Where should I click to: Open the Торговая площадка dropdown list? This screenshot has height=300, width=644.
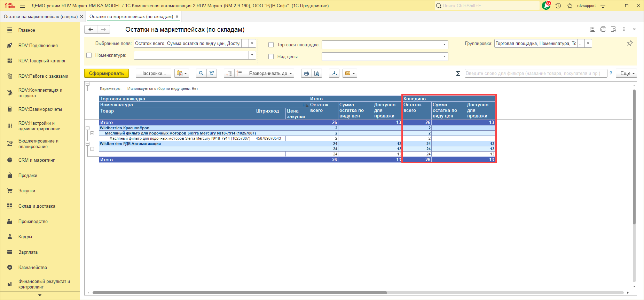[x=444, y=45]
